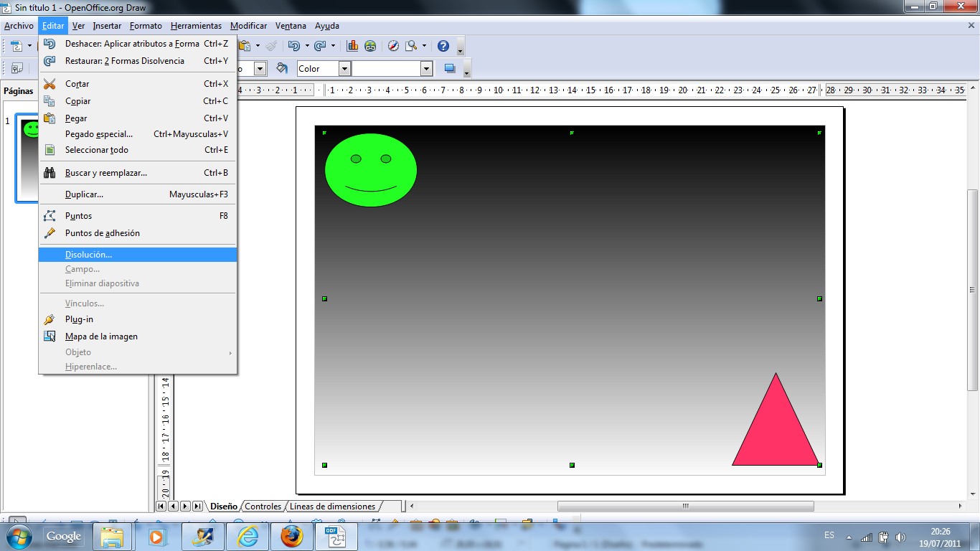
Task: Click the Zoom magnifier toolbar icon
Action: pos(411,46)
